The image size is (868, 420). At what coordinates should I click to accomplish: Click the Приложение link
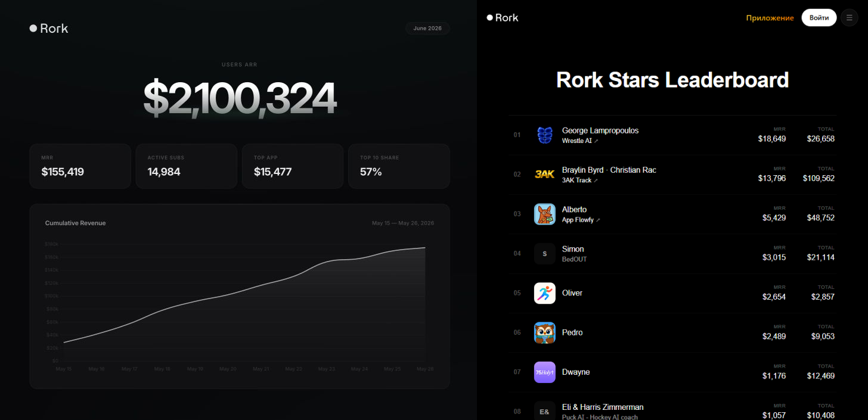point(770,18)
